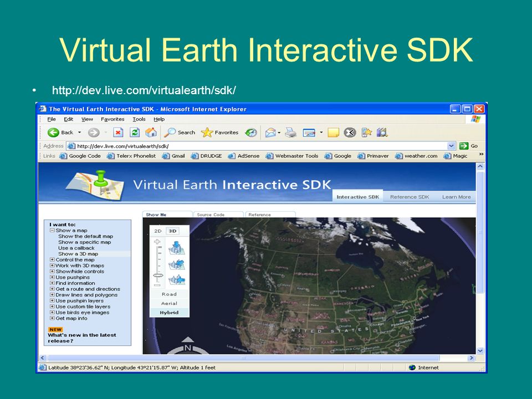Open Favorites star button
Image resolution: width=532 pixels, height=399 pixels.
pyautogui.click(x=220, y=132)
